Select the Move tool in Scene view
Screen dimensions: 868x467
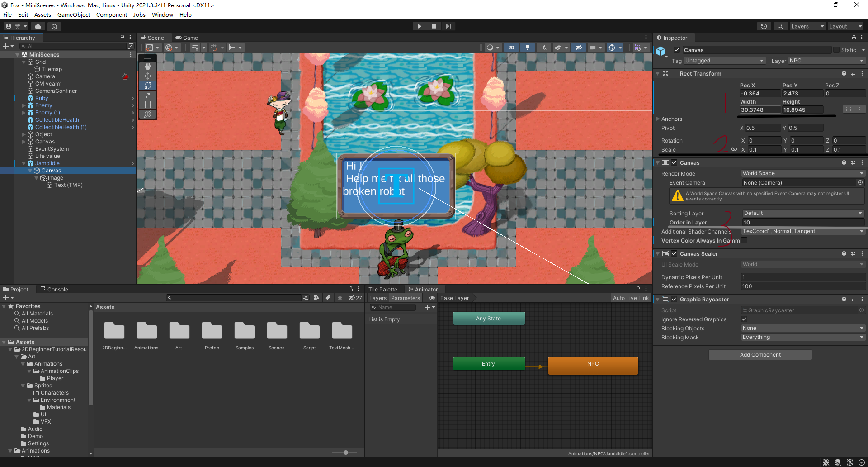tap(148, 76)
